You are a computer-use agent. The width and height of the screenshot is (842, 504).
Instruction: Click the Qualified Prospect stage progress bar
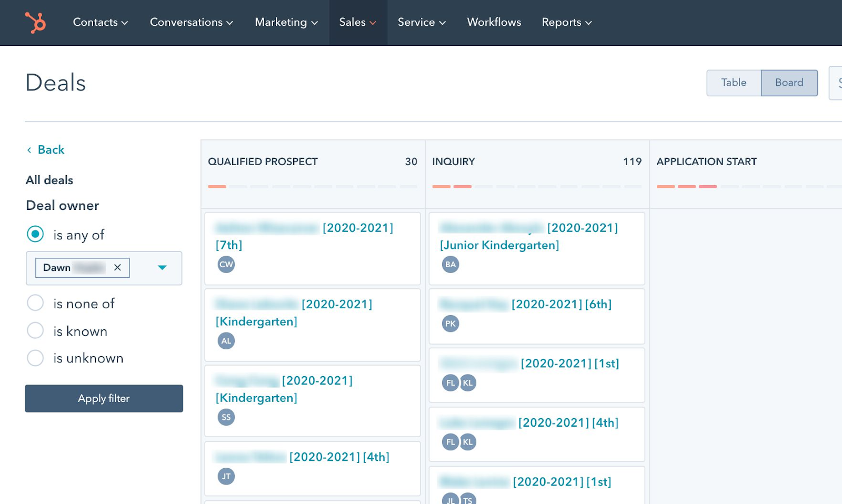[x=313, y=186]
